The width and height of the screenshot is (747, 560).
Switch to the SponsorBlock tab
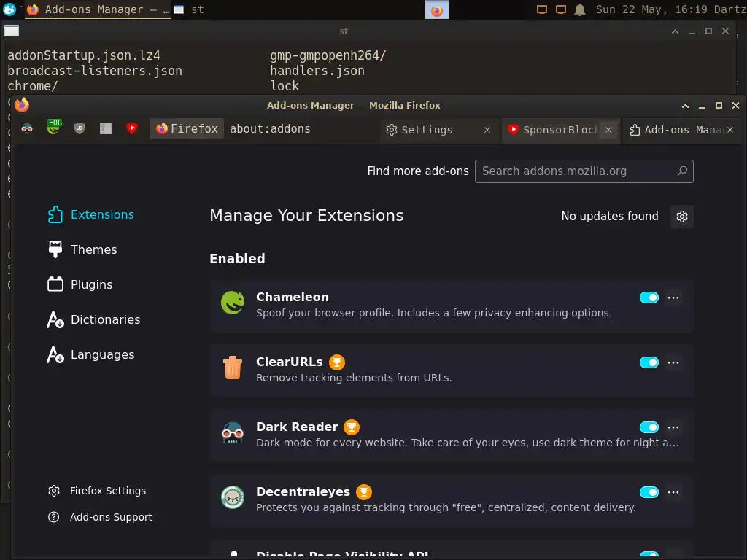tap(553, 130)
